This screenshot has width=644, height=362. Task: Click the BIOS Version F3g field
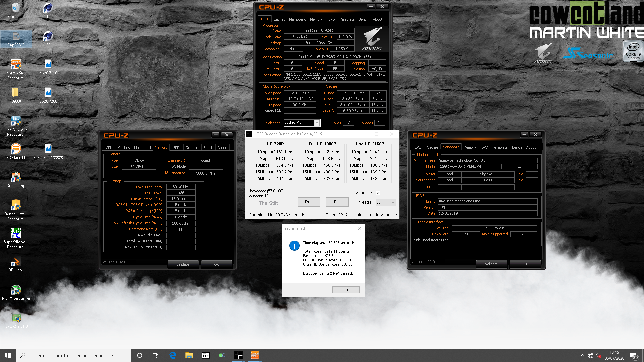tap(487, 207)
